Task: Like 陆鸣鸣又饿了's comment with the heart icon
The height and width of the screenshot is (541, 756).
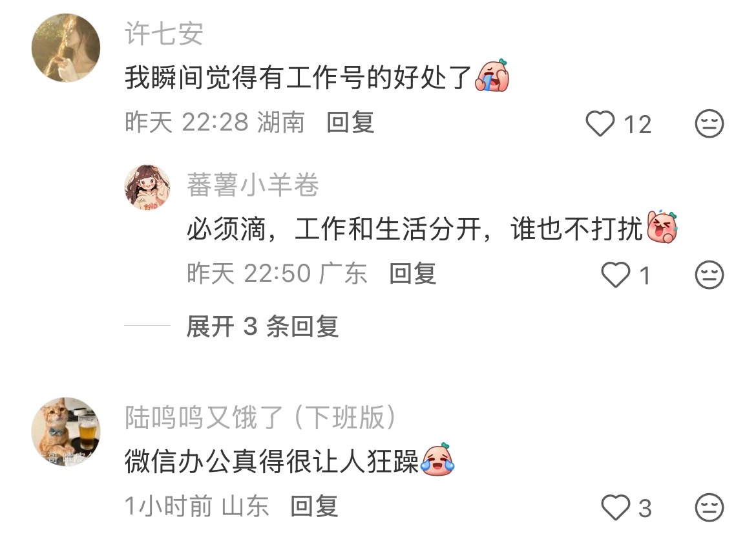Action: pos(615,507)
